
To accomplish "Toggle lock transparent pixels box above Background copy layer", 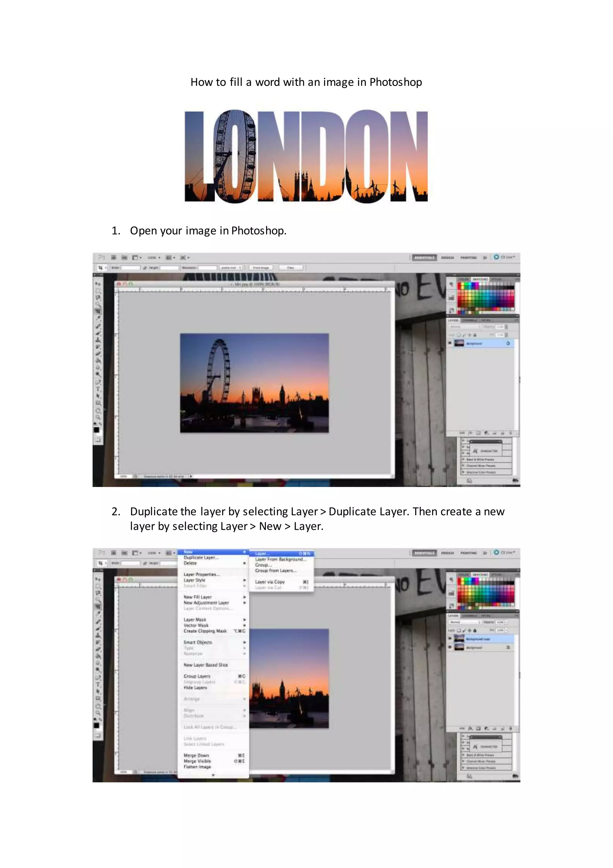I will (459, 631).
